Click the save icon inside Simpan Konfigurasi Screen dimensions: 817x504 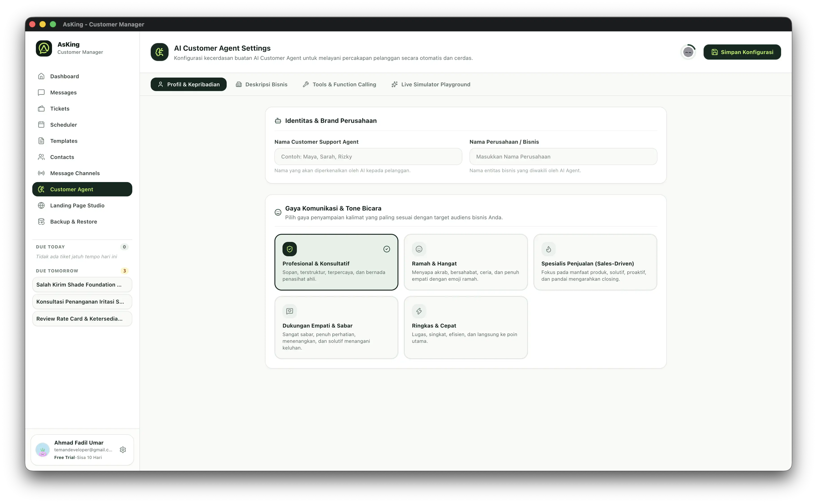(714, 52)
